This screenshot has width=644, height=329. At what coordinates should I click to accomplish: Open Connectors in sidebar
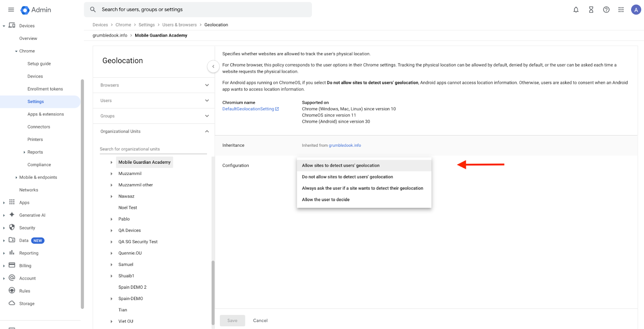tap(39, 127)
